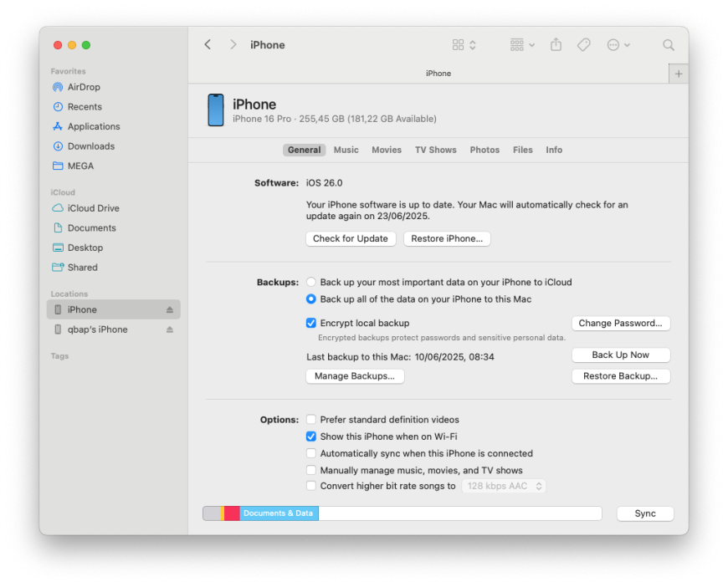Click the blue iPhone device icon

coord(215,110)
